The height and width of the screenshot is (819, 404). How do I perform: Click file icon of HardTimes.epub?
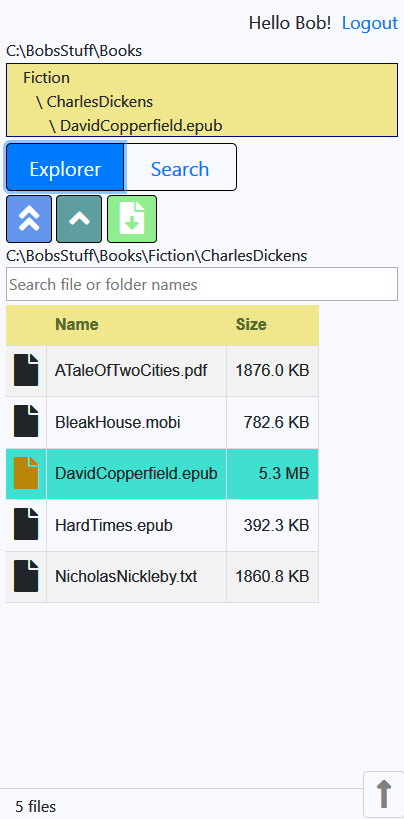26,524
